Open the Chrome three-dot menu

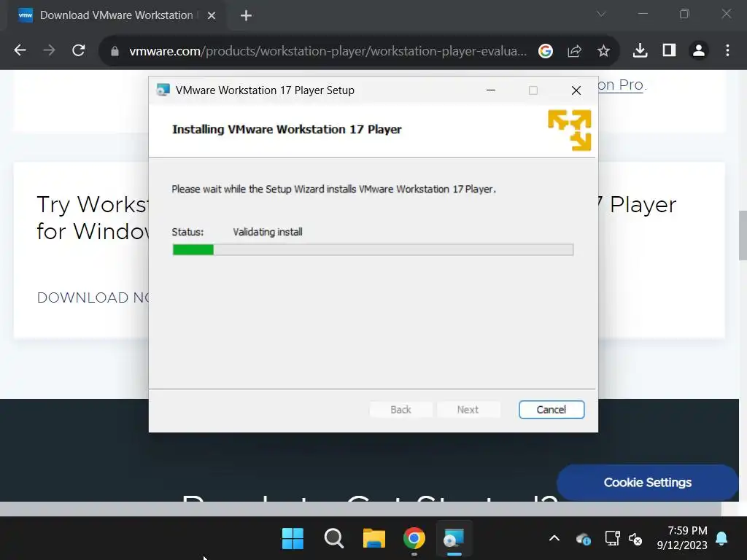pos(727,50)
